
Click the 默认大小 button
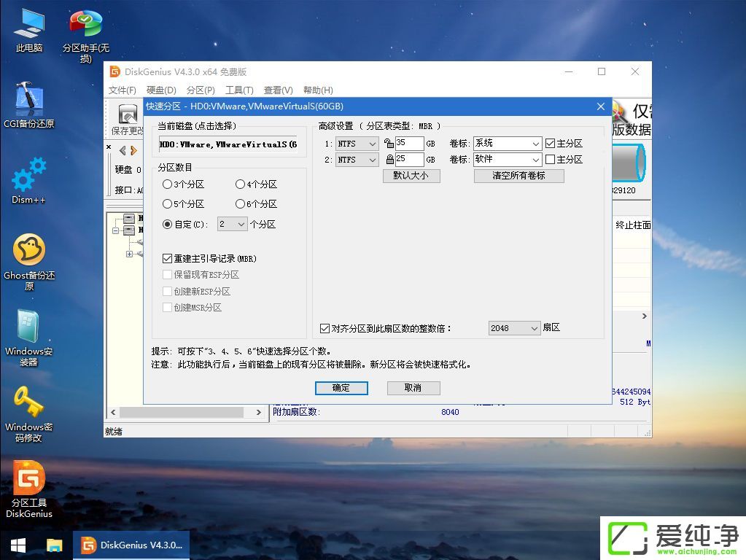click(411, 176)
